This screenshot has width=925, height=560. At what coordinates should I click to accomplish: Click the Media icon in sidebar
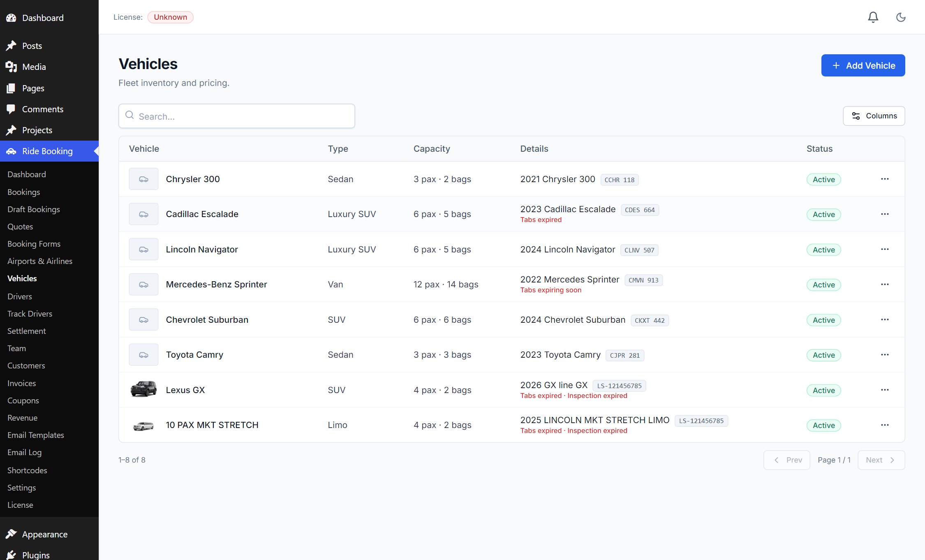[x=11, y=67]
